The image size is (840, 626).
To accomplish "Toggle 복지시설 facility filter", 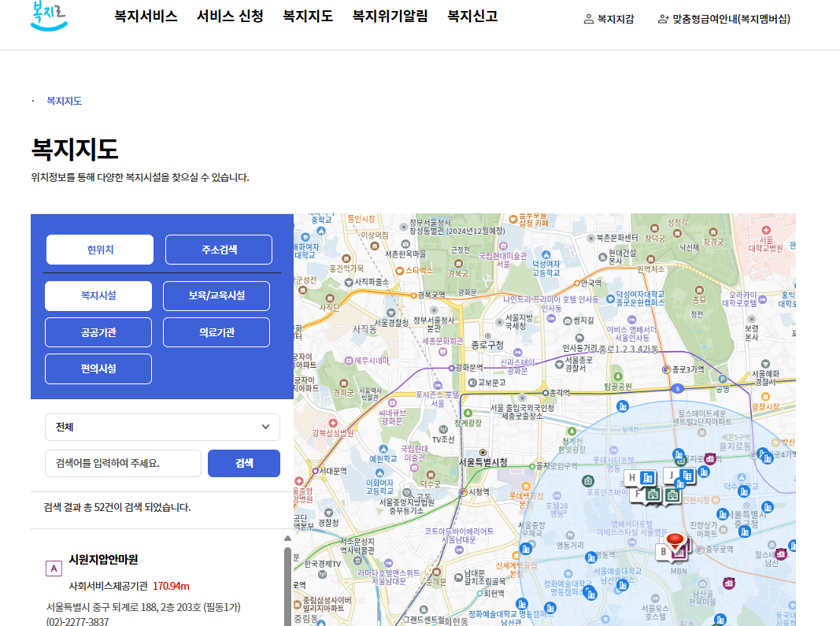I will (x=98, y=296).
